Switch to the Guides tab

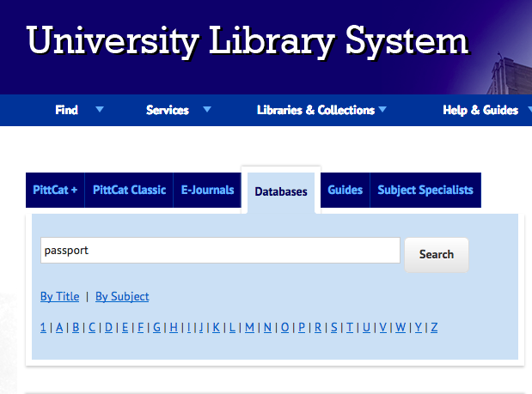click(345, 190)
